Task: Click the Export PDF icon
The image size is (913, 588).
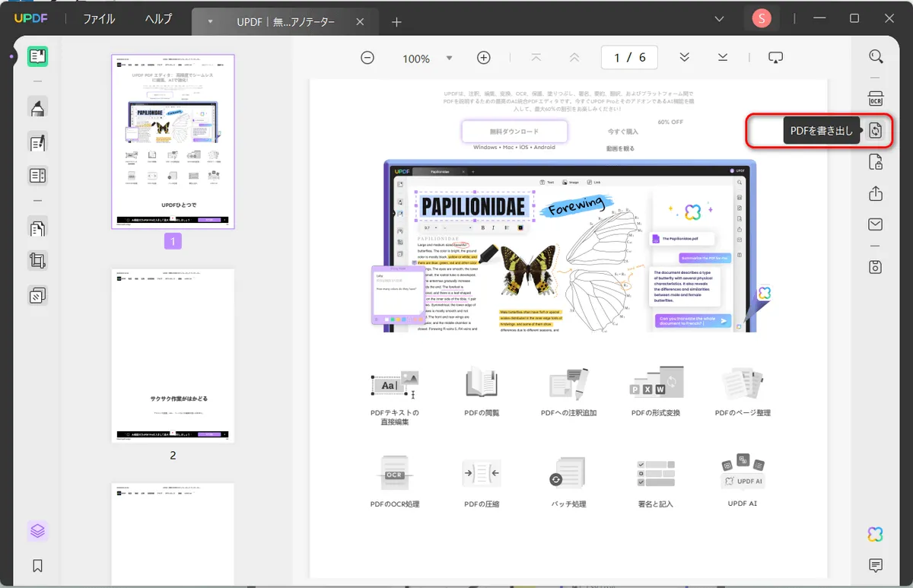Action: tap(876, 131)
